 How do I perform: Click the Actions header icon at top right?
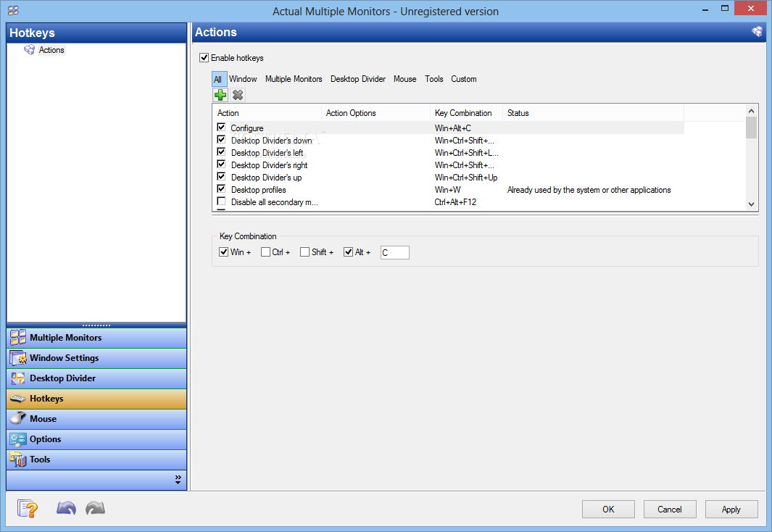757,32
